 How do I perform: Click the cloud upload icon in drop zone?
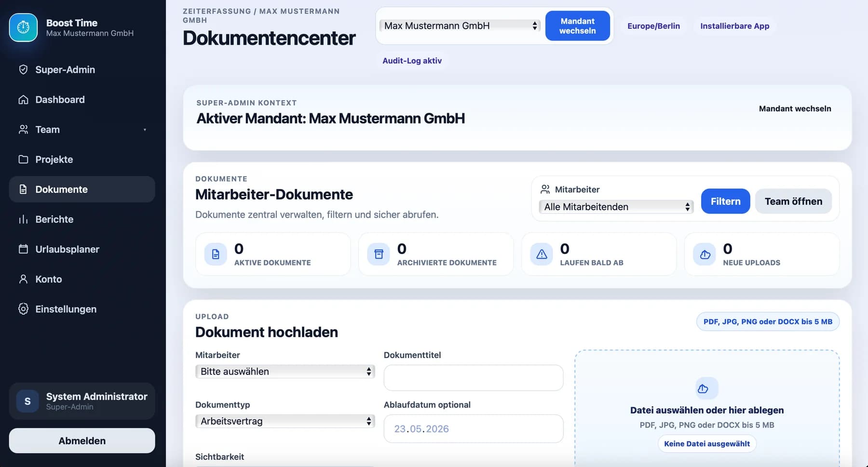click(707, 388)
